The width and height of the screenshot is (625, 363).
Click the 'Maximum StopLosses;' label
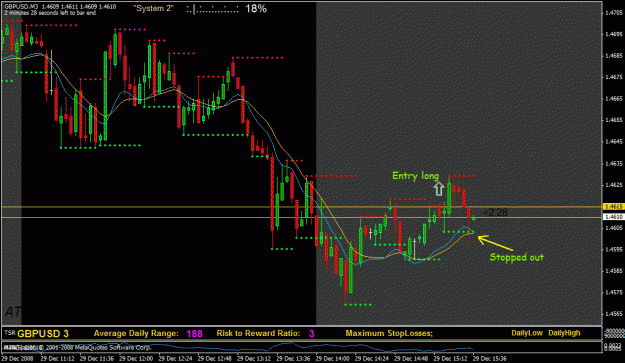389,334
